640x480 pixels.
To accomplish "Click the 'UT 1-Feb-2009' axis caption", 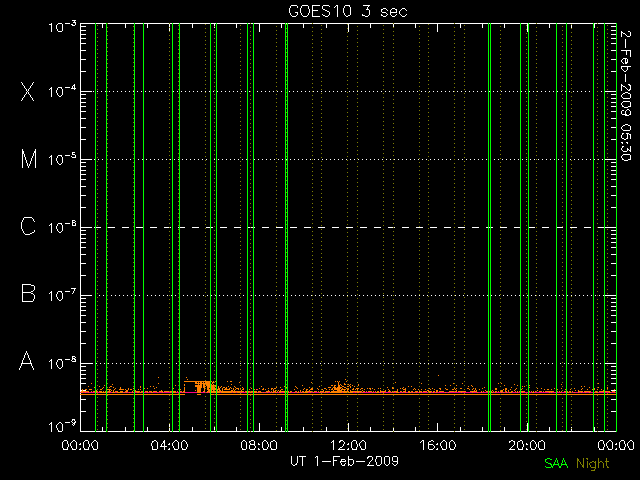I will (x=344, y=461).
